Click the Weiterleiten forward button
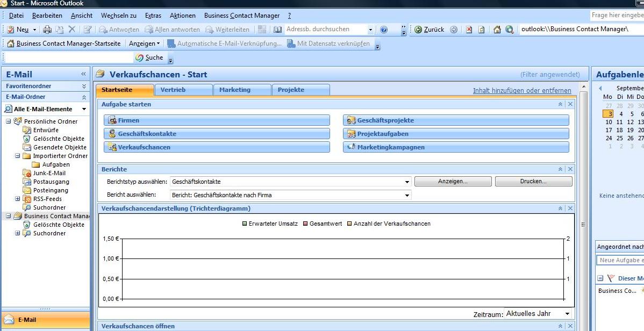Image resolution: width=644 pixels, height=331 pixels. [227, 30]
